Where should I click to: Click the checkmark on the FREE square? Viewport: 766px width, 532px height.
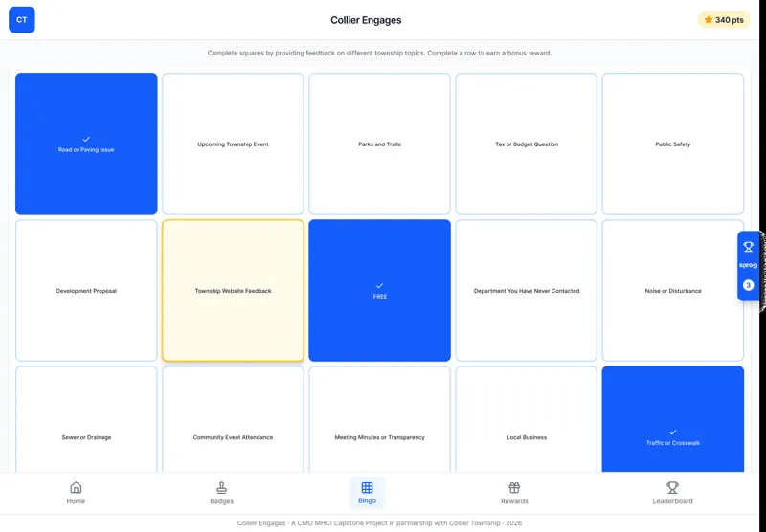[x=379, y=285]
